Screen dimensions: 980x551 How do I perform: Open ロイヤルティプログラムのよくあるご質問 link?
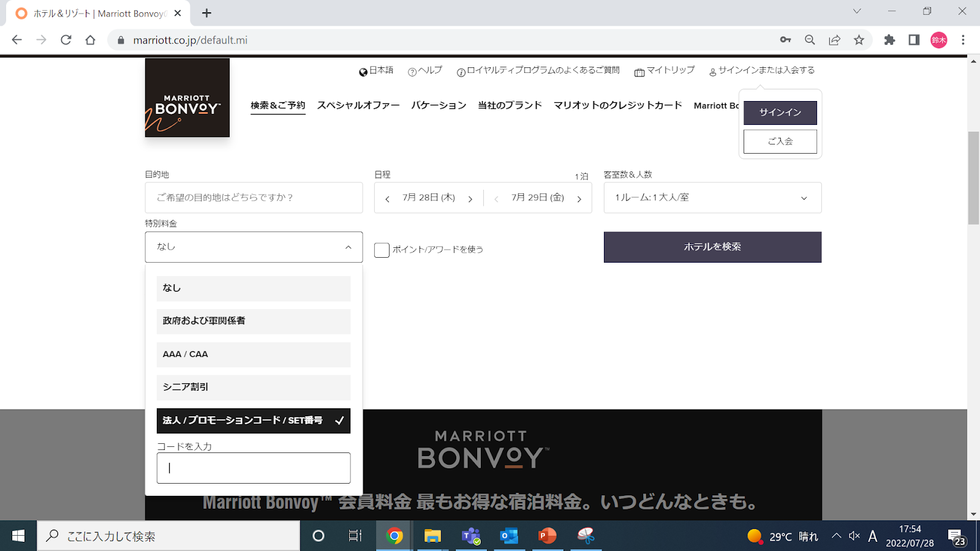538,70
